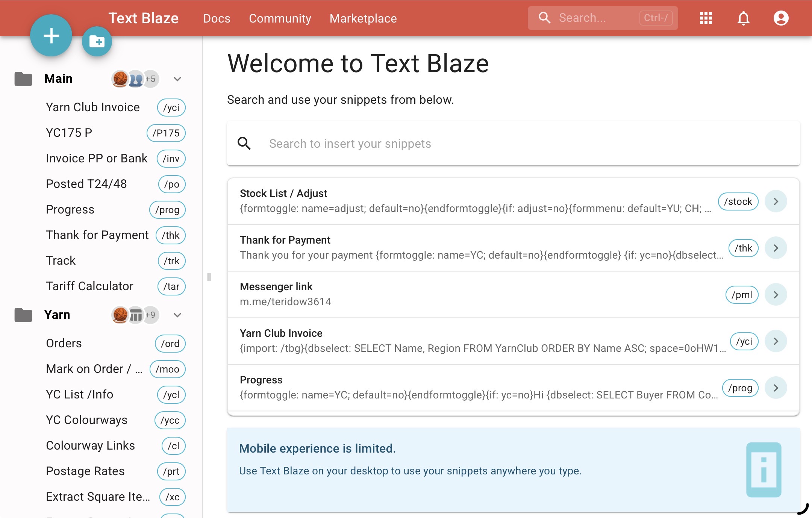
Task: Open Stock List / Adjust arrow button
Action: click(776, 201)
